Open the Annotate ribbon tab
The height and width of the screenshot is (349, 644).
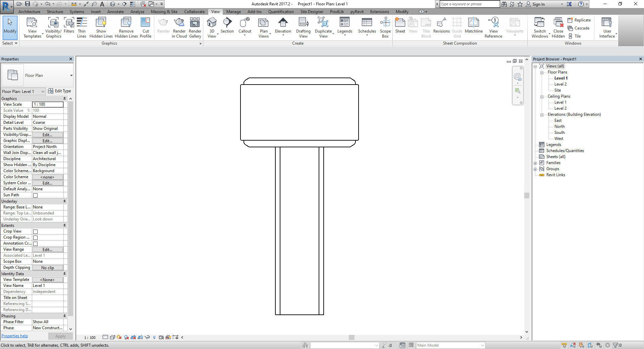(x=115, y=12)
